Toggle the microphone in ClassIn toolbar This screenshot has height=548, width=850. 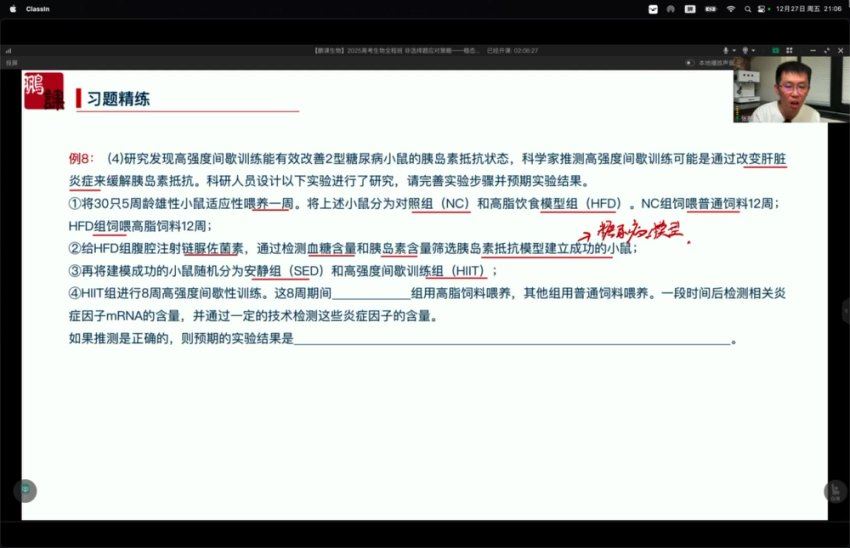pos(726,50)
